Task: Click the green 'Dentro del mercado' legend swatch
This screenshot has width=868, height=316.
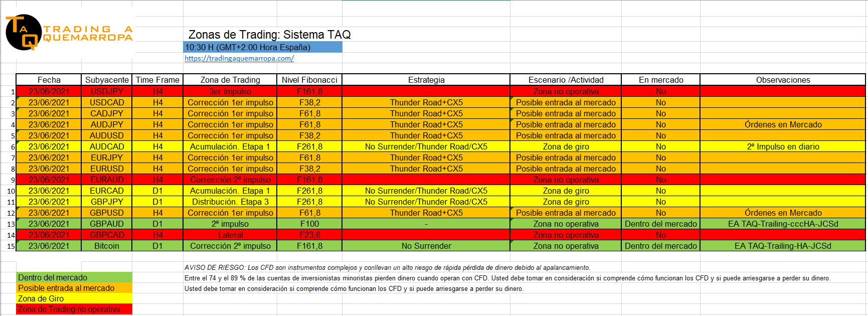Action: click(74, 277)
